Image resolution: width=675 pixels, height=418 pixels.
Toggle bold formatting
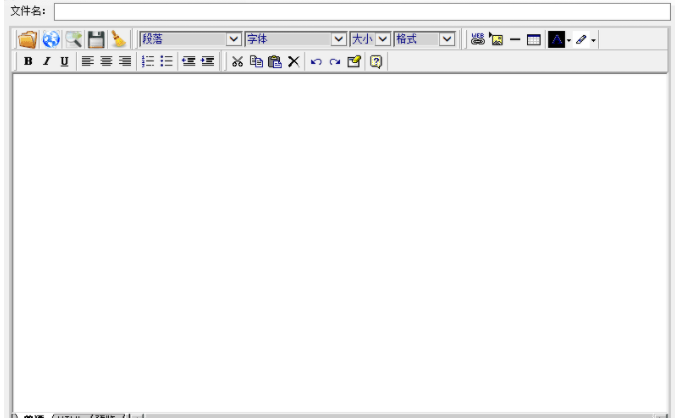(28, 62)
